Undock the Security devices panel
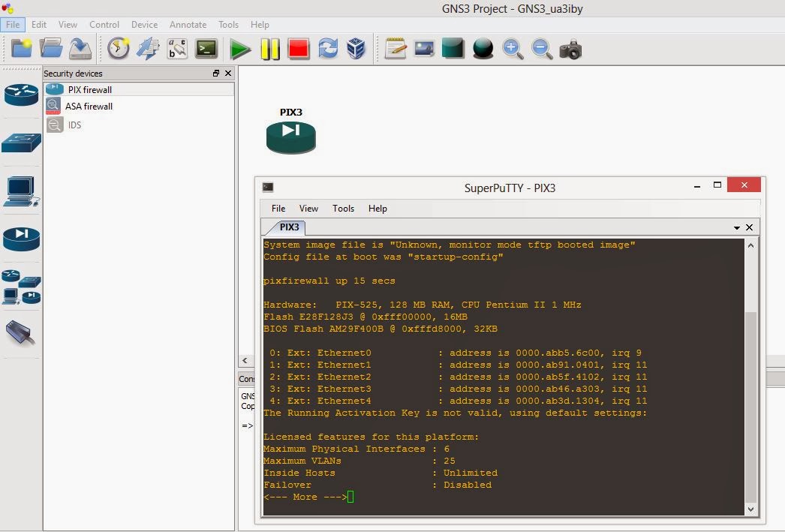The width and height of the screenshot is (785, 532). pyautogui.click(x=216, y=73)
